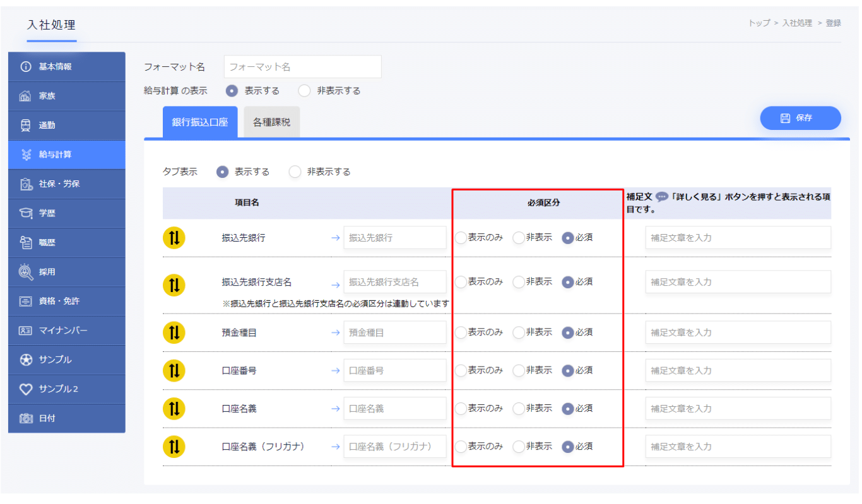Click the reorder icon beside 振込先銀行
This screenshot has width=862, height=504.
pyautogui.click(x=174, y=238)
